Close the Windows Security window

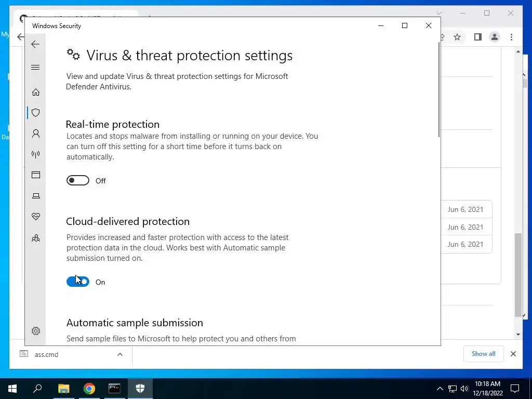pos(429,26)
